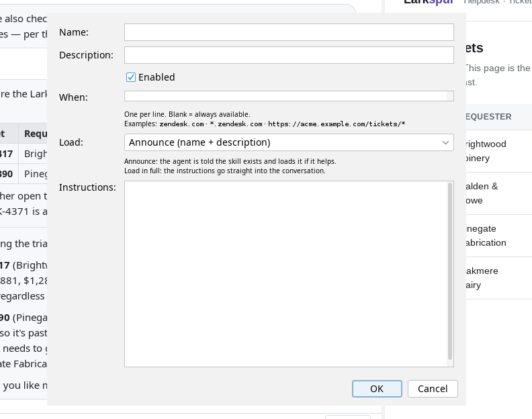Uncheck the Enabled checkbox

[x=131, y=77]
